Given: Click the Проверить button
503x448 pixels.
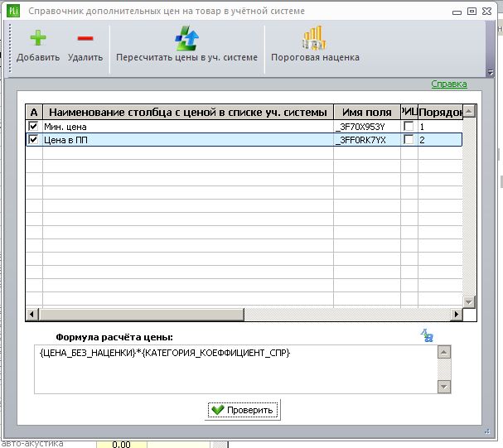Looking at the screenshot, I should [243, 410].
